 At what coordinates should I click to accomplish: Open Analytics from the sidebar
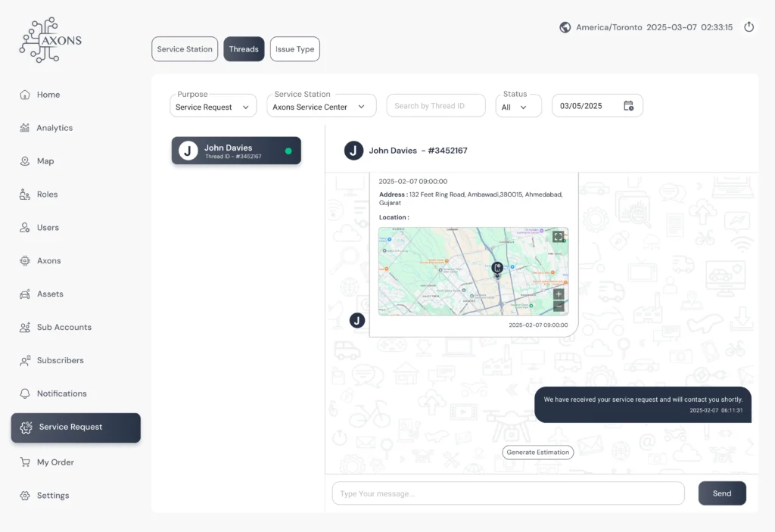(54, 128)
